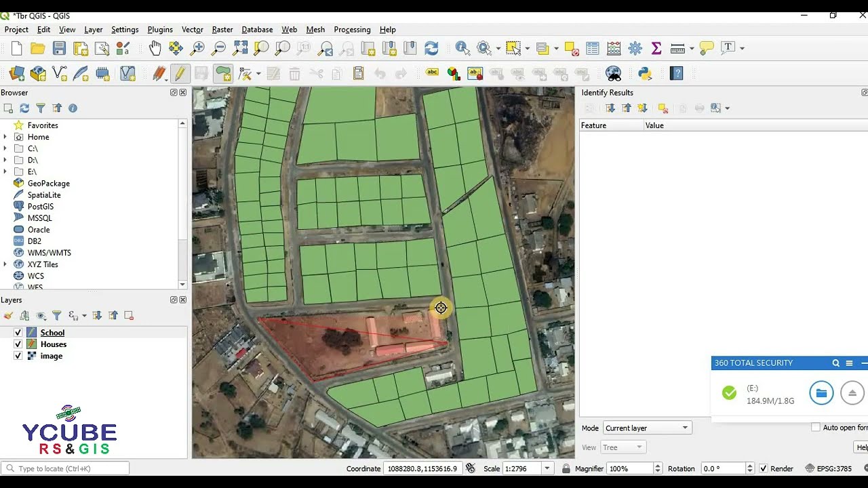The height and width of the screenshot is (488, 868).
Task: Hide the Houses layer
Action: point(18,344)
